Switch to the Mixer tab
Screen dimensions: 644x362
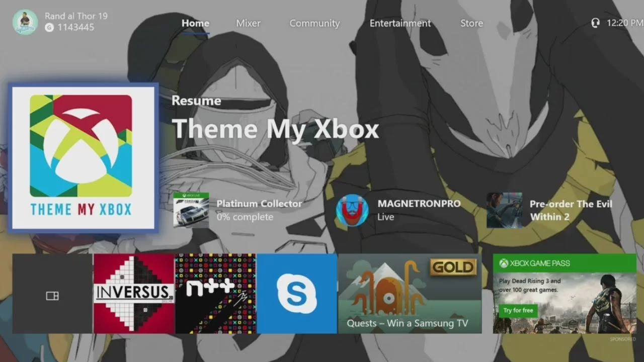pyautogui.click(x=249, y=23)
